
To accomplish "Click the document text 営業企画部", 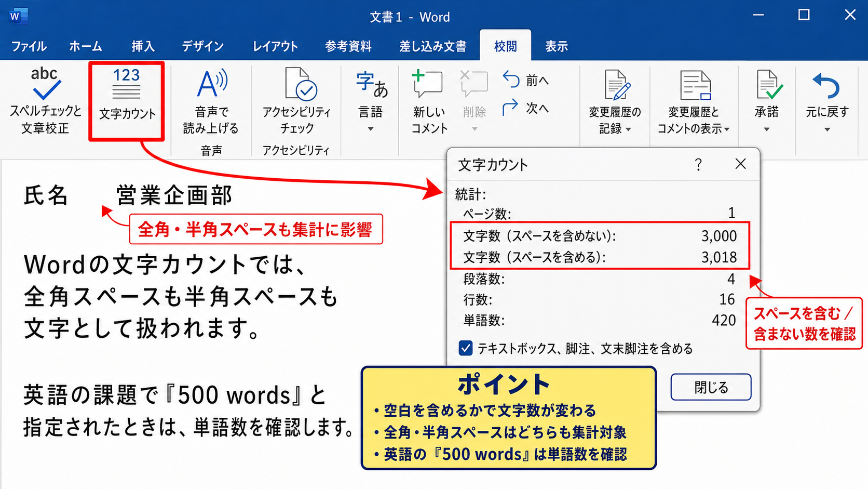I will pyautogui.click(x=174, y=195).
